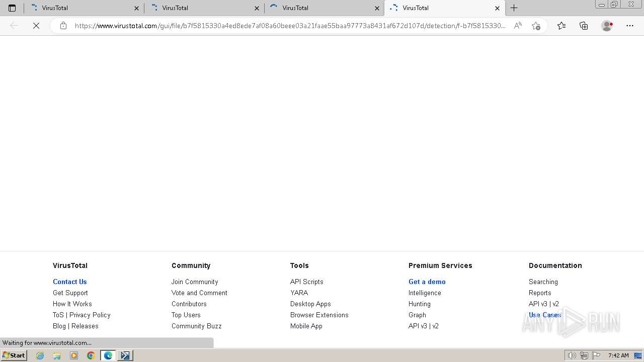Screen dimensions: 644x362
Task: Open Reports documentation link
Action: tap(540, 293)
